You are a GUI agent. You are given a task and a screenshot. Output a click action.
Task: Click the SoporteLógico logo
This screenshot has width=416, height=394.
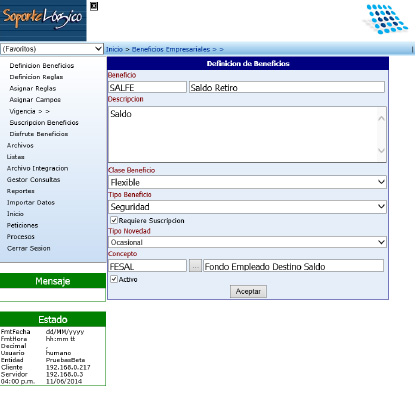tap(43, 20)
